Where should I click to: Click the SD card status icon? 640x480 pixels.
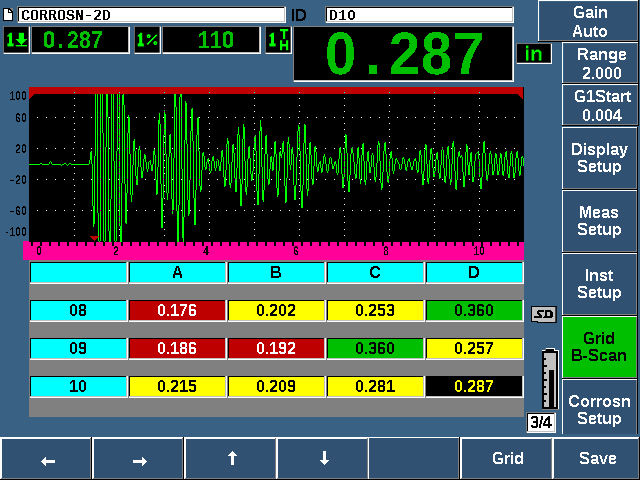[544, 314]
